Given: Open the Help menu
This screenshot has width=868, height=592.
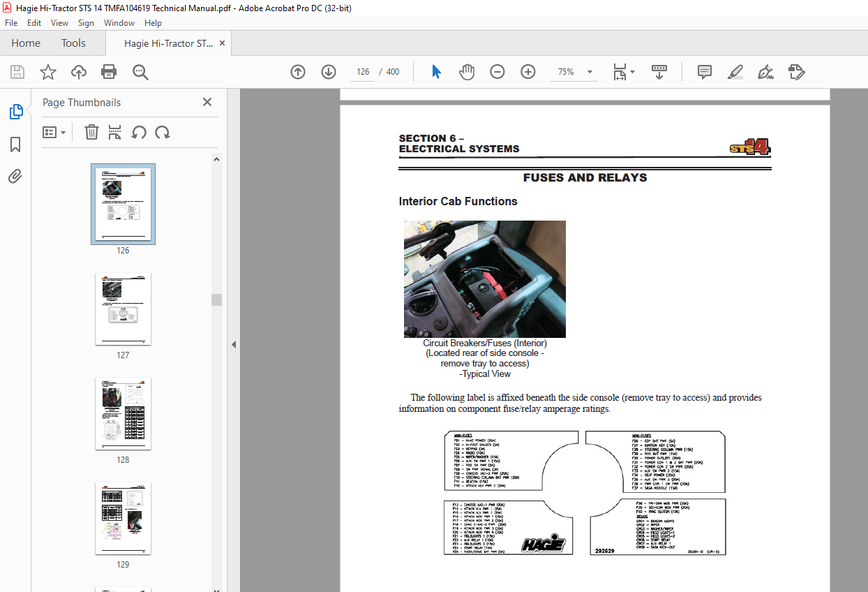Looking at the screenshot, I should (153, 23).
